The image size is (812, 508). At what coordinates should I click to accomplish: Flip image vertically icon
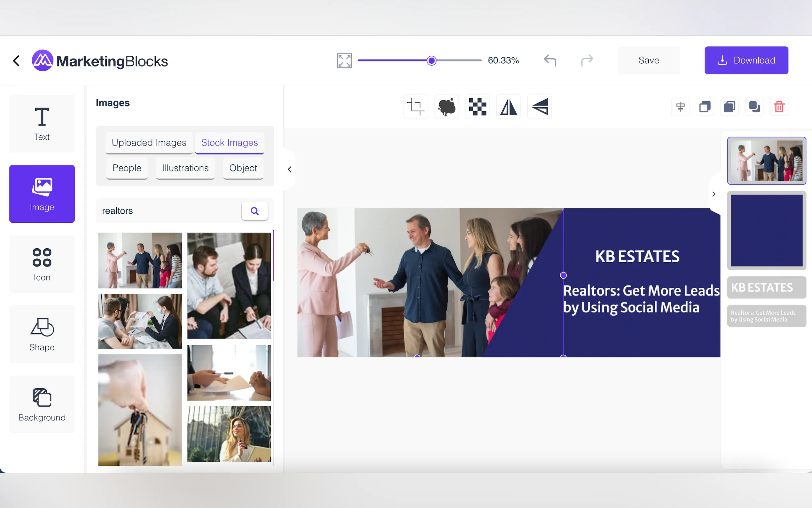539,107
